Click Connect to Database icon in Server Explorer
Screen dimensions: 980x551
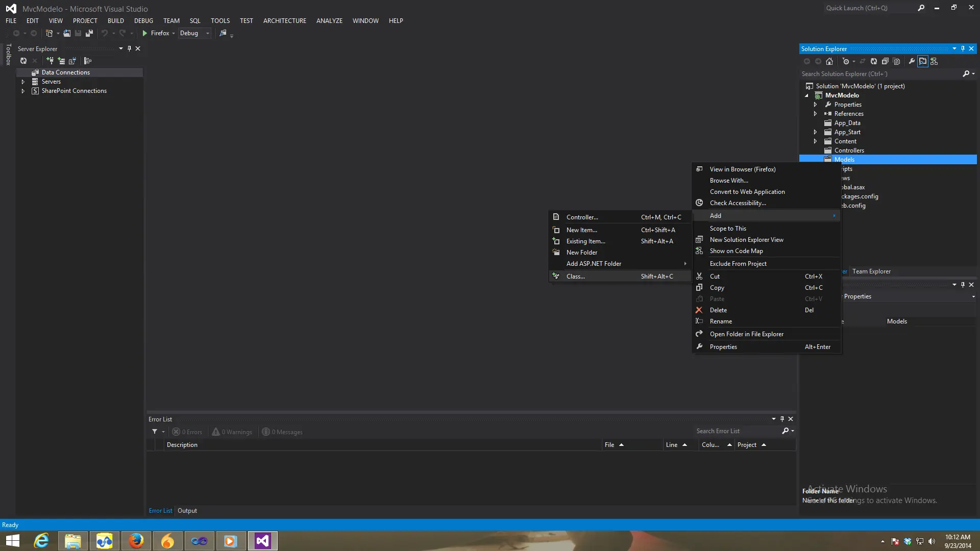pos(50,61)
